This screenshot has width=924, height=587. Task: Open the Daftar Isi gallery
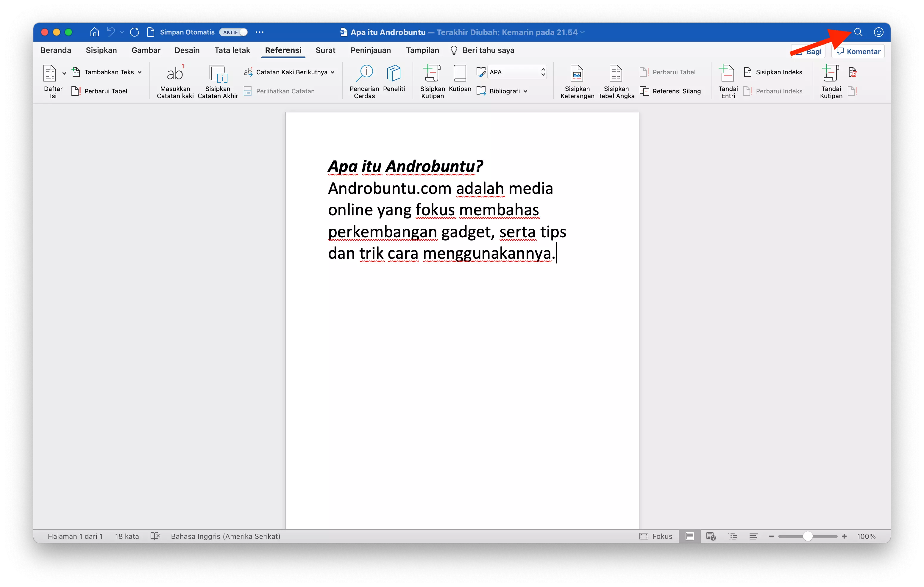click(53, 81)
